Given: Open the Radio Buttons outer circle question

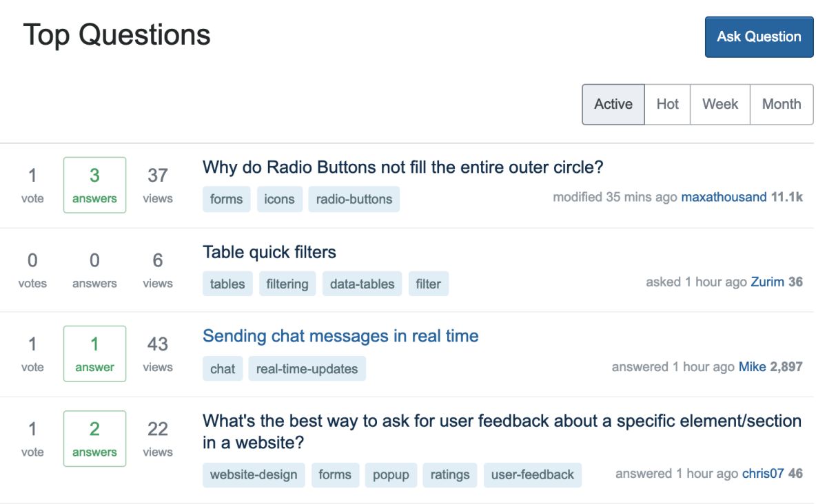Looking at the screenshot, I should (402, 167).
